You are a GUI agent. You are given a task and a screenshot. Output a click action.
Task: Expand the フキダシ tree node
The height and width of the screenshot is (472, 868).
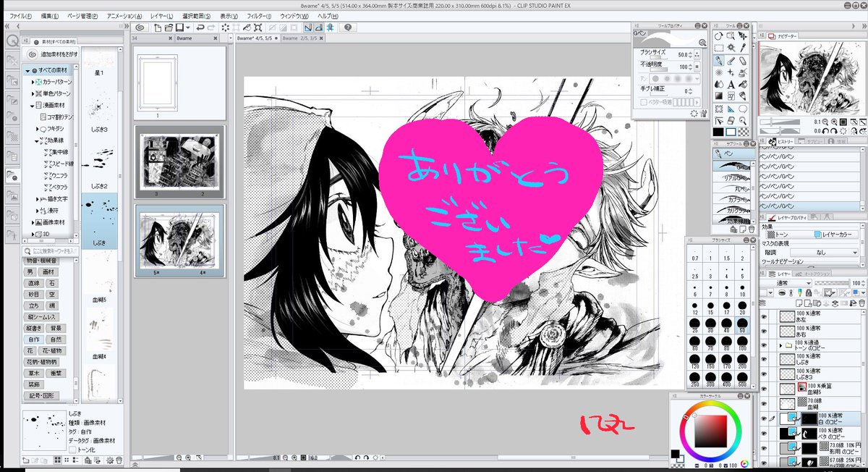(x=37, y=129)
